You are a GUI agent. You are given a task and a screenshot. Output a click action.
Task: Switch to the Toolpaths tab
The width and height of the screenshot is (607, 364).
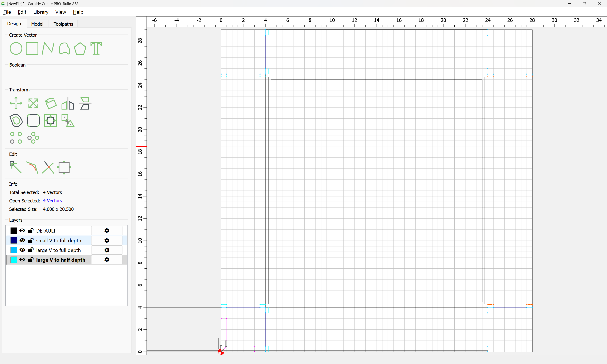click(63, 24)
